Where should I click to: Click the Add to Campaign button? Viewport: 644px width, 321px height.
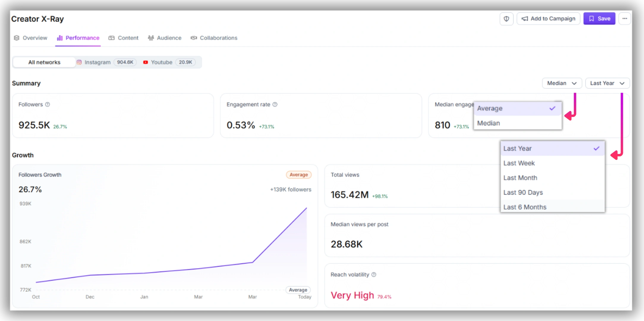548,19
